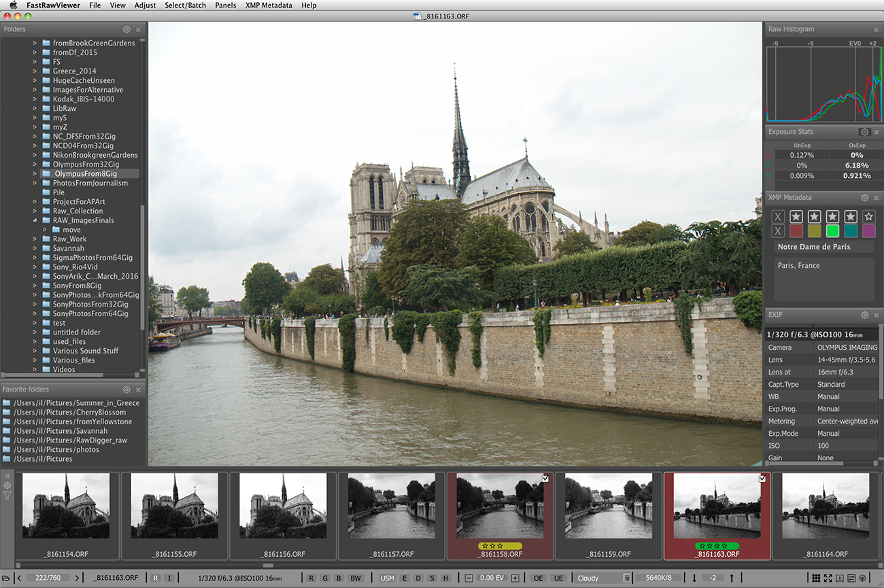This screenshot has width=884, height=588.
Task: Open the grid view icon in status bar
Action: coord(816,578)
